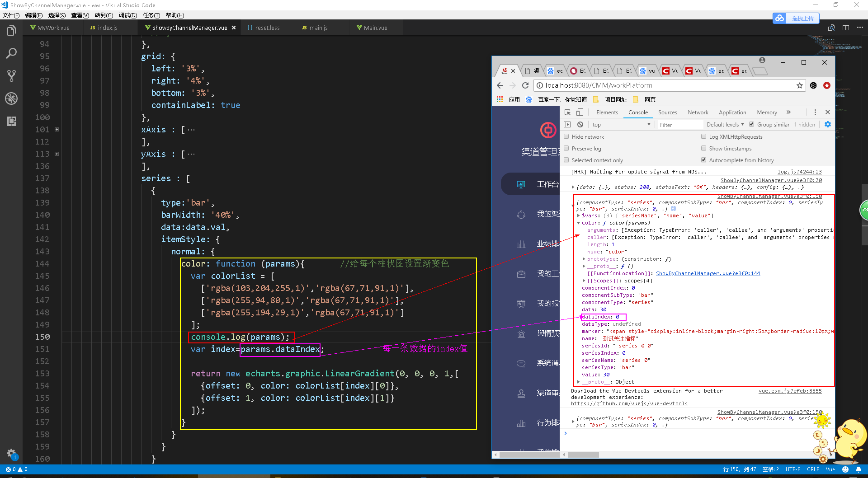This screenshot has width=868, height=478.
Task: Activate the DevTools inspect element picker
Action: click(567, 112)
